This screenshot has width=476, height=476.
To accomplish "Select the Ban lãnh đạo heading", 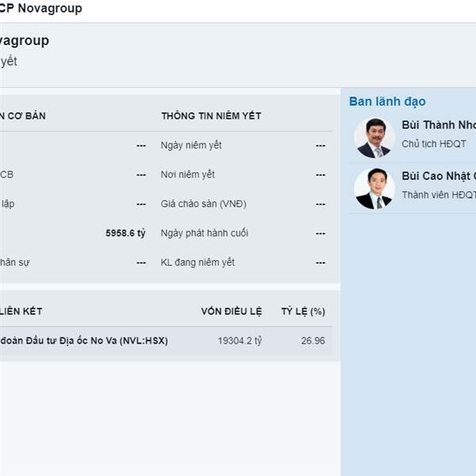I will click(387, 102).
